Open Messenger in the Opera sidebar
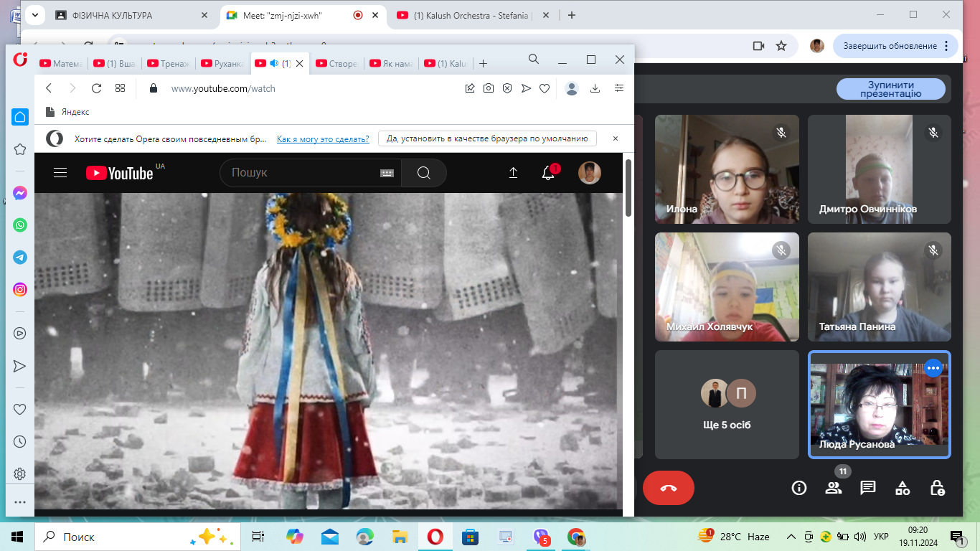980x551 pixels. pyautogui.click(x=20, y=193)
